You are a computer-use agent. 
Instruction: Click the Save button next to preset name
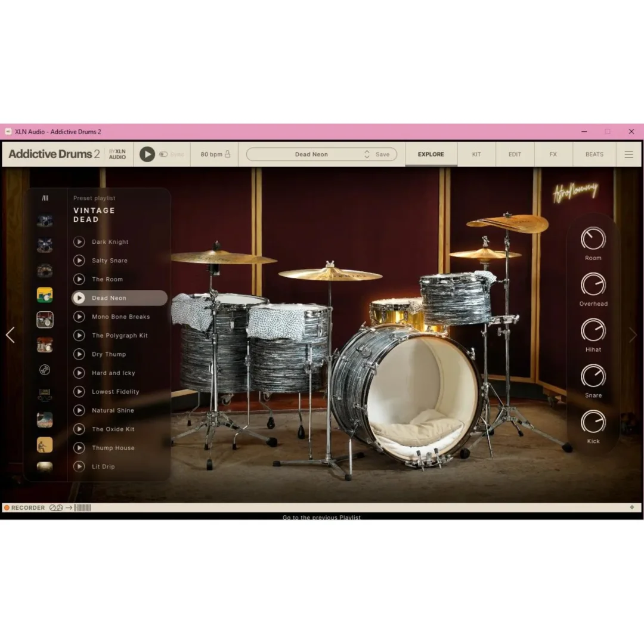382,154
